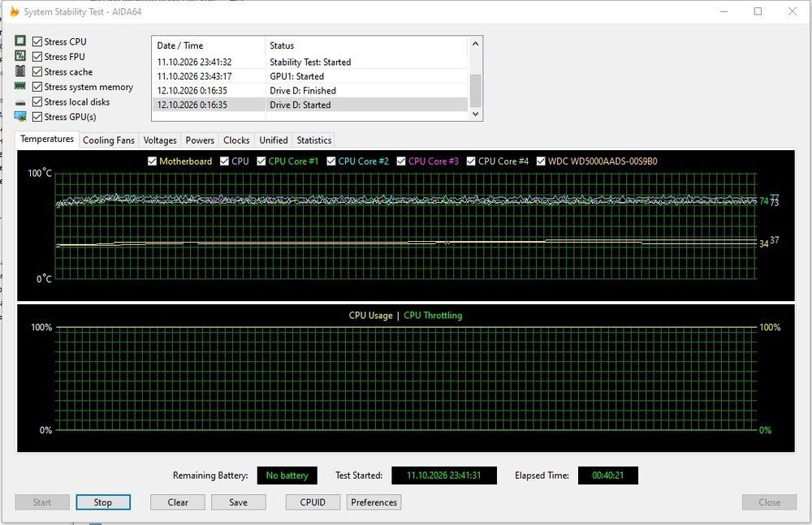Toggle the Stress system memory checkbox

pyautogui.click(x=37, y=87)
